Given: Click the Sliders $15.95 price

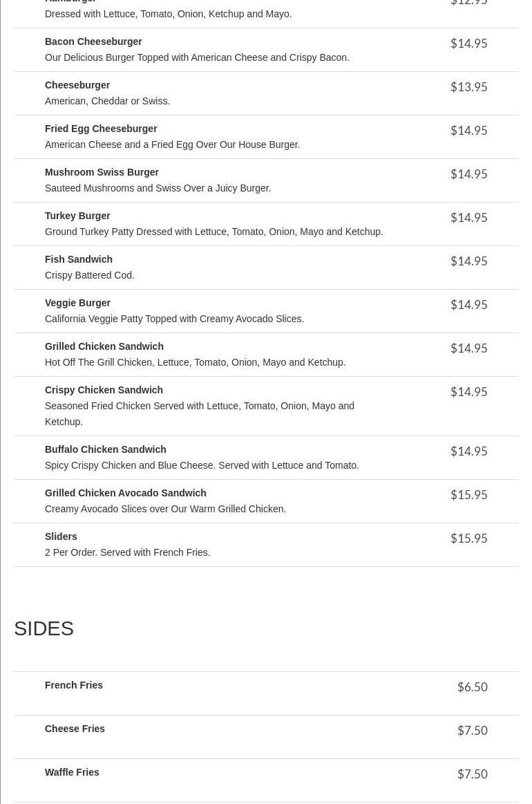Looking at the screenshot, I should 469,538.
